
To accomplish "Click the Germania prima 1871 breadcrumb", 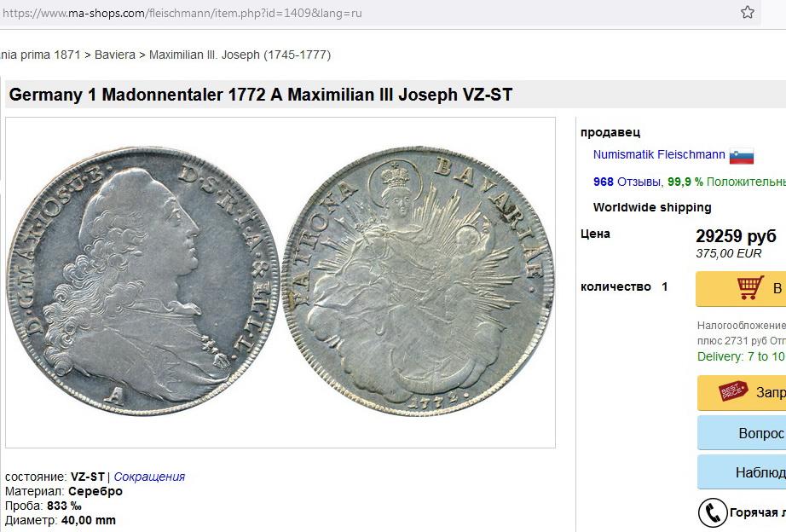I will tap(40, 55).
